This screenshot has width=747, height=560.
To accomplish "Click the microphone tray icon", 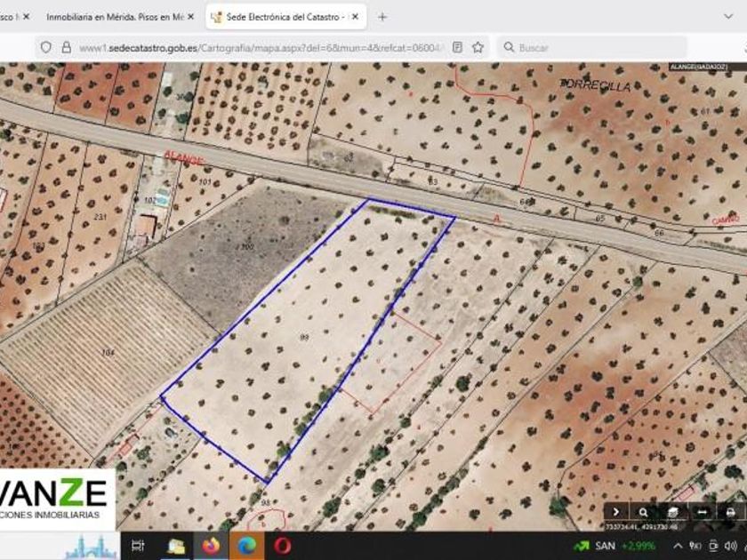I will click(x=695, y=546).
